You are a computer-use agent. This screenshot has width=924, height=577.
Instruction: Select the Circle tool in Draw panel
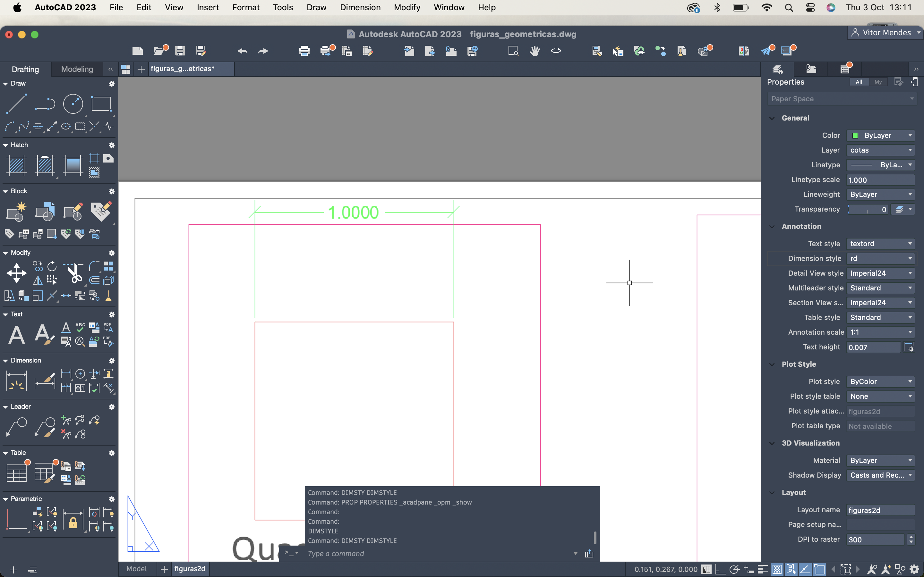coord(73,104)
